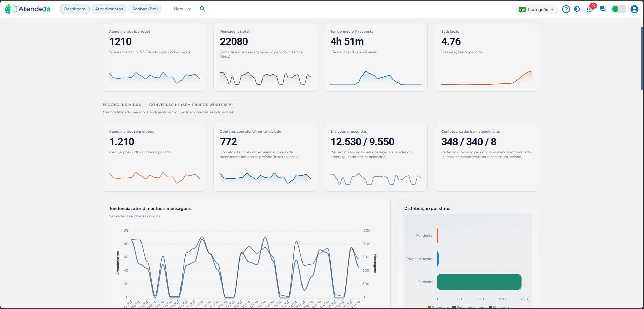Click the Em atendimento axis label

point(419,259)
